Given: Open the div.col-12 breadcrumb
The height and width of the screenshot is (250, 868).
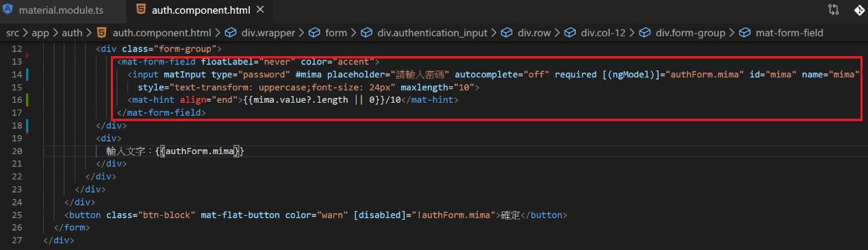Looking at the screenshot, I should pos(604,33).
